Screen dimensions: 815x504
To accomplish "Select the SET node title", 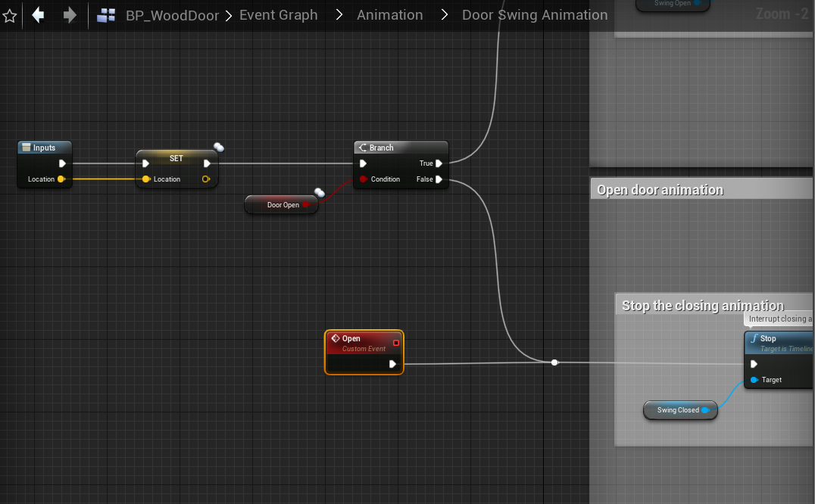I will click(x=176, y=158).
